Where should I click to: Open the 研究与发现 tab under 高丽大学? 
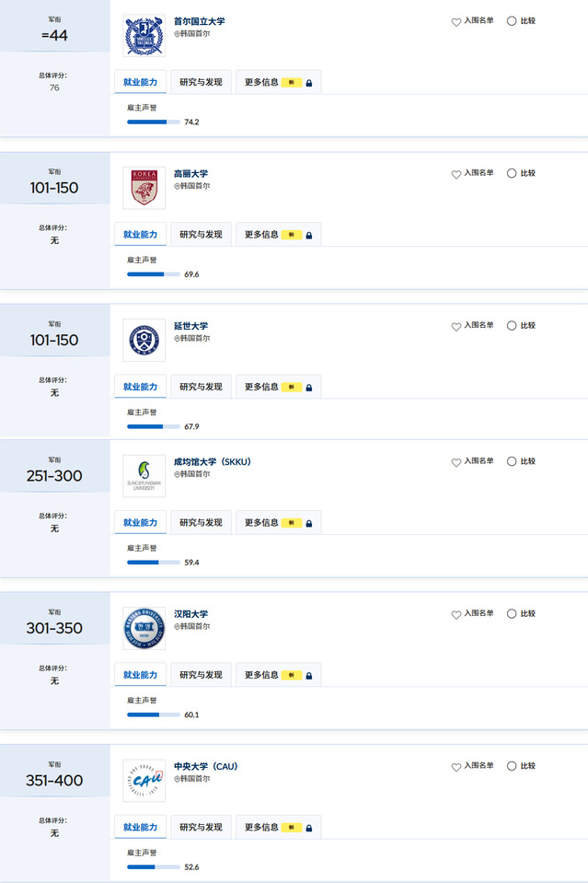click(x=201, y=235)
